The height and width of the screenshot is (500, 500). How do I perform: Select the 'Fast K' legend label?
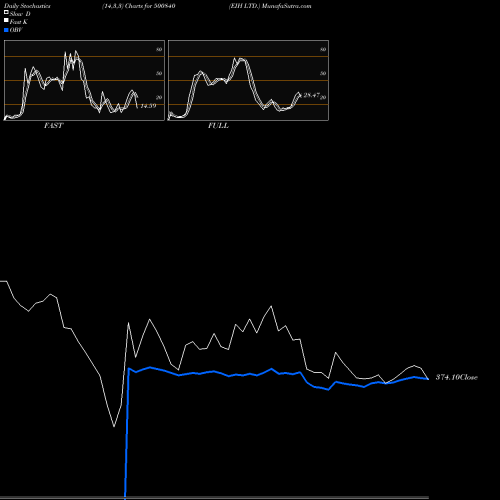coord(19,22)
